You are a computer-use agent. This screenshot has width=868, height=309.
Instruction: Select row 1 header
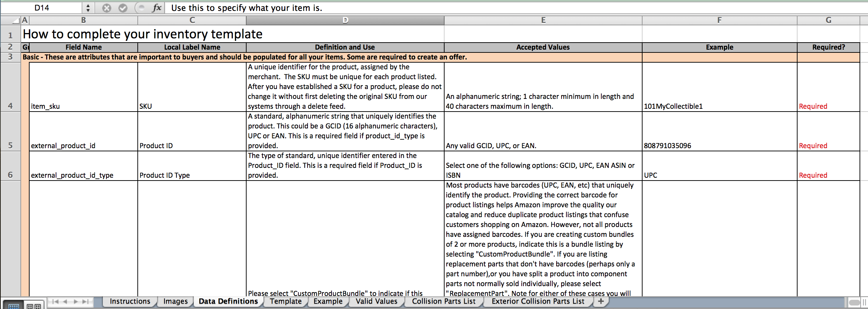(x=11, y=34)
